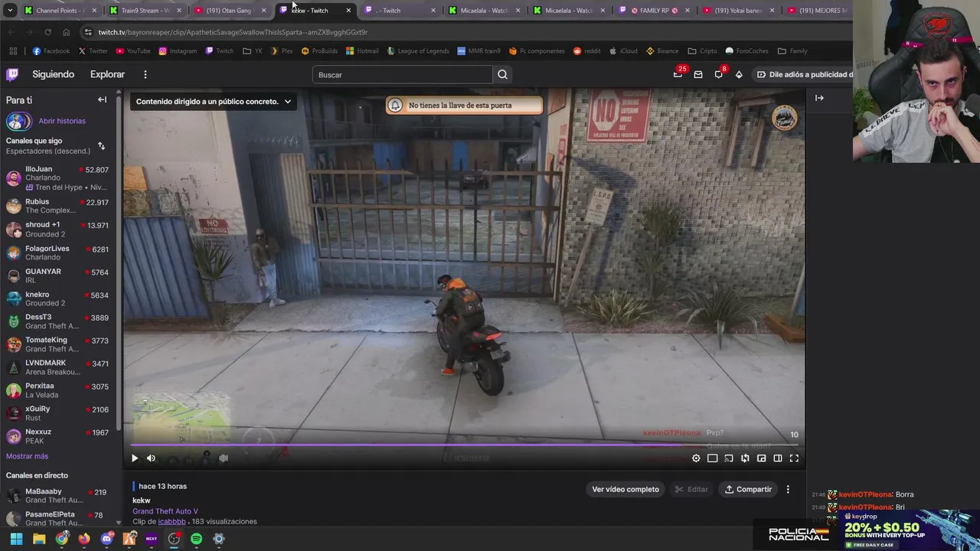980x551 pixels.
Task: Click Ver vídeo completo button
Action: (x=626, y=489)
